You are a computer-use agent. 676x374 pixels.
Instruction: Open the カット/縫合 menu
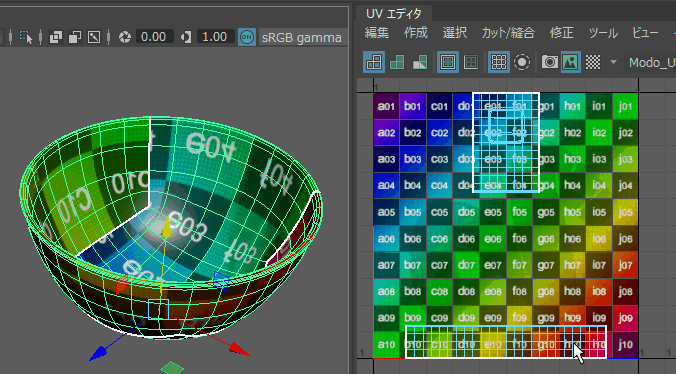point(508,33)
